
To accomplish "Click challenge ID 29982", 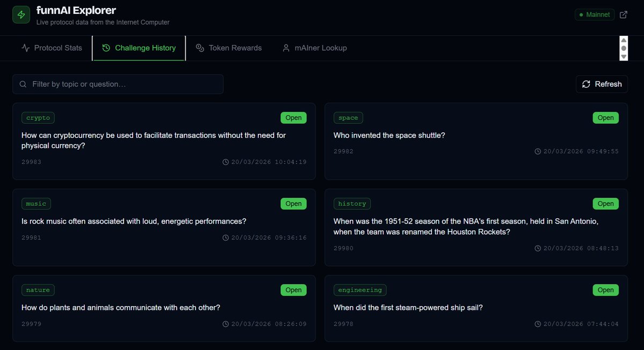I will (x=343, y=151).
